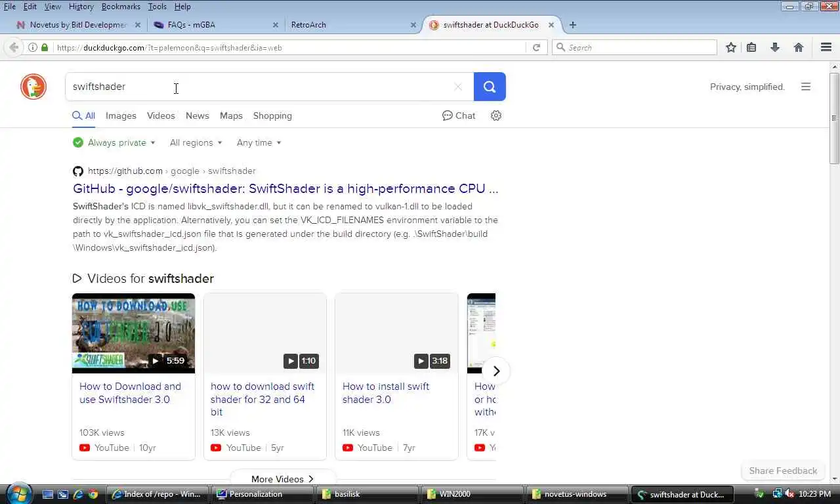Select the Shopping search category
This screenshot has height=504, width=840.
pos(272,115)
